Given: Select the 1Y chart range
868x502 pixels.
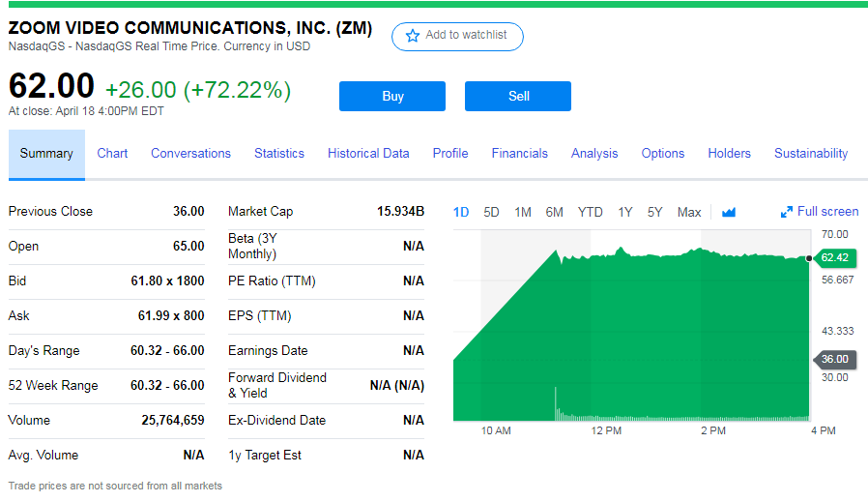Looking at the screenshot, I should pyautogui.click(x=625, y=212).
